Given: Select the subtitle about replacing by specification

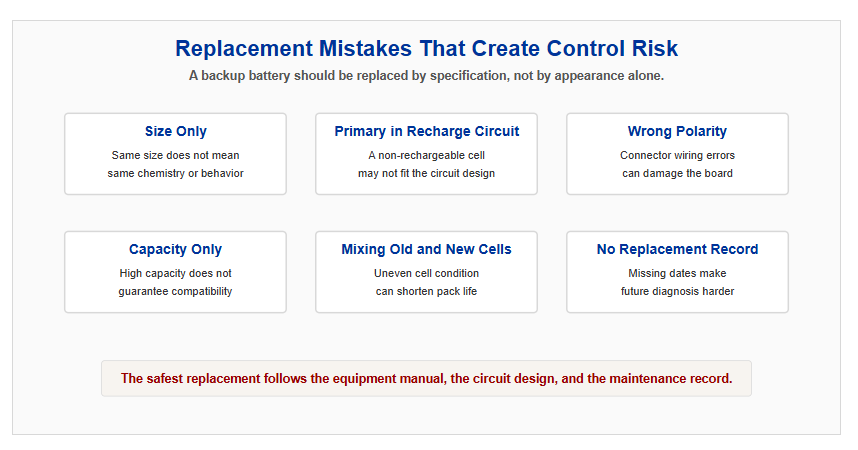Looking at the screenshot, I should tap(426, 76).
